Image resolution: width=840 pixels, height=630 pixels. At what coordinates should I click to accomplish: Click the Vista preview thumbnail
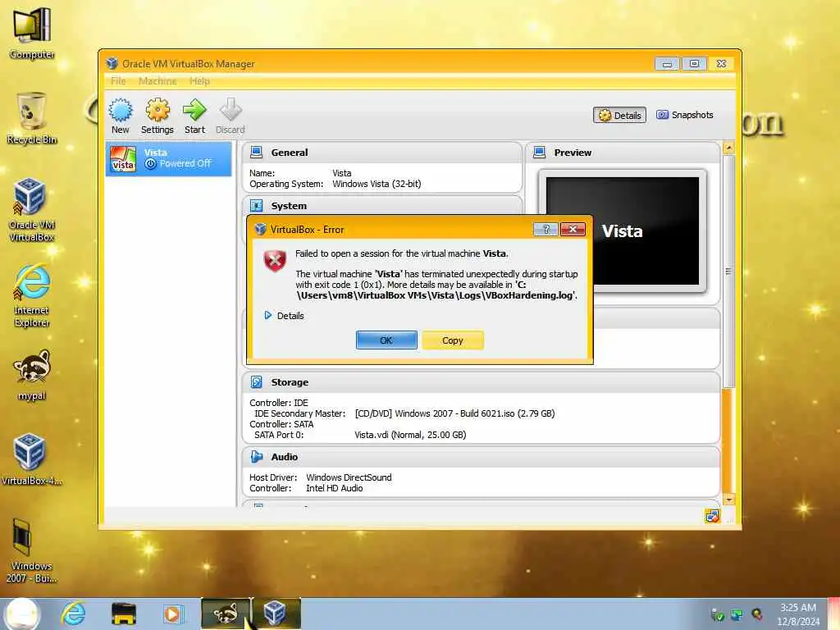pos(623,231)
